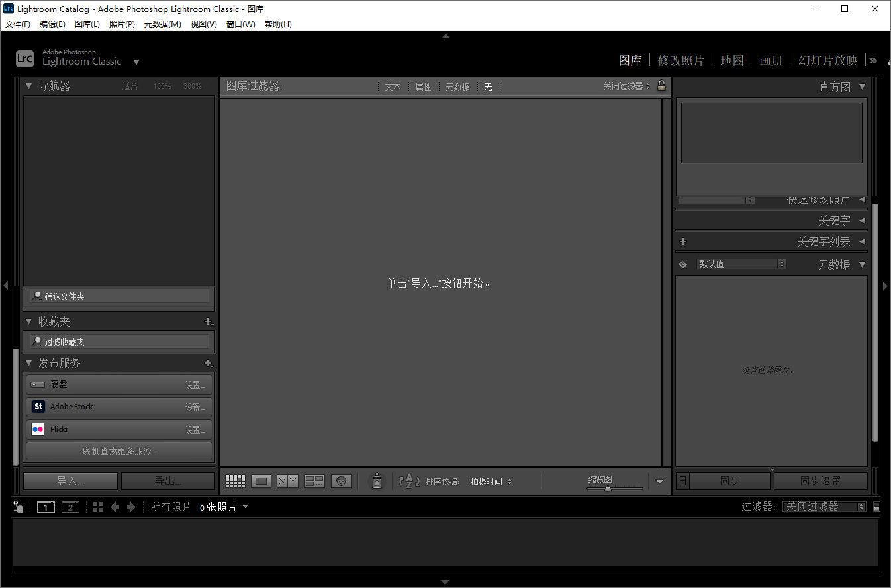Viewport: 891px width, 588px height.
Task: Open the People view icon
Action: tap(341, 481)
